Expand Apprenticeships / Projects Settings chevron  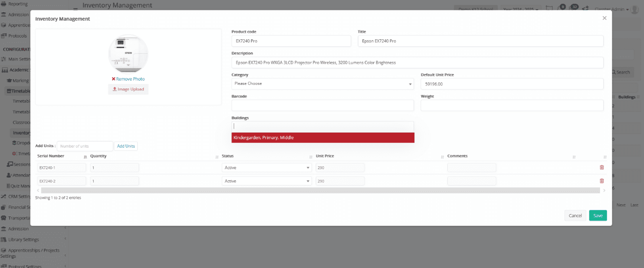click(65, 255)
